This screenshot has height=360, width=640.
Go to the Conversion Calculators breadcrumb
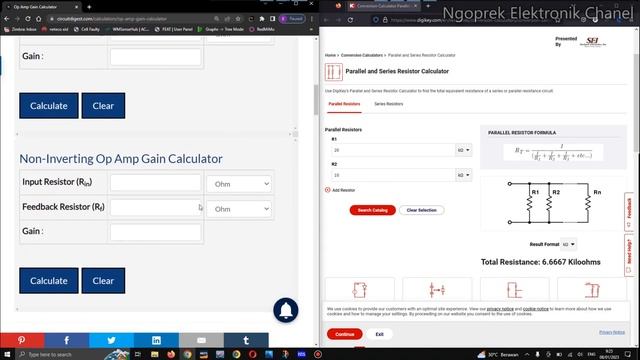362,55
